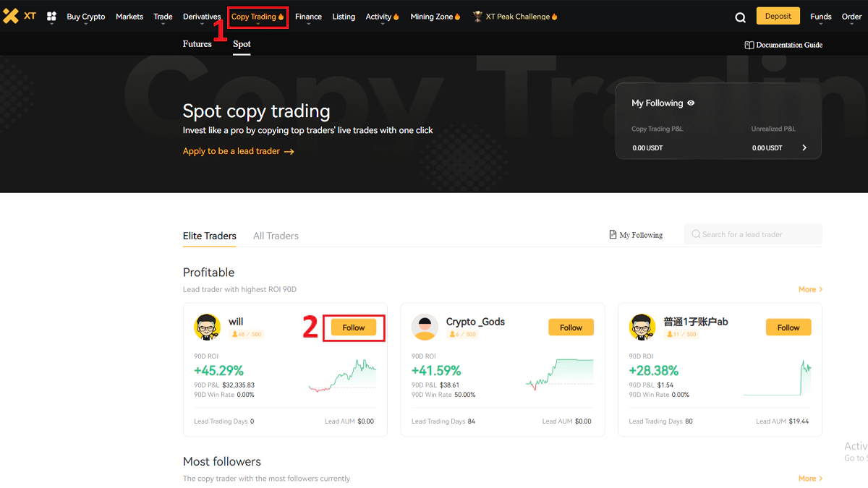Screen dimensions: 868x488
Task: Click the Lead AUM $19.44 value
Action: point(800,421)
